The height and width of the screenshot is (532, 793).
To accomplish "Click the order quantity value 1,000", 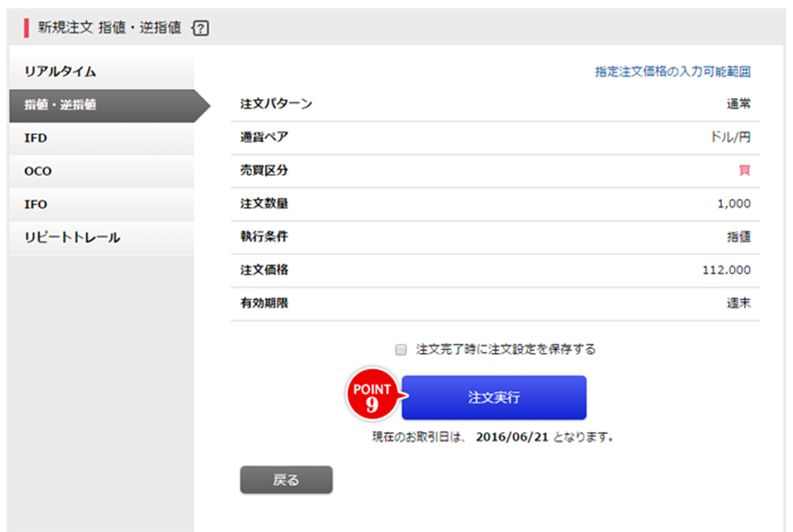I will [x=734, y=204].
